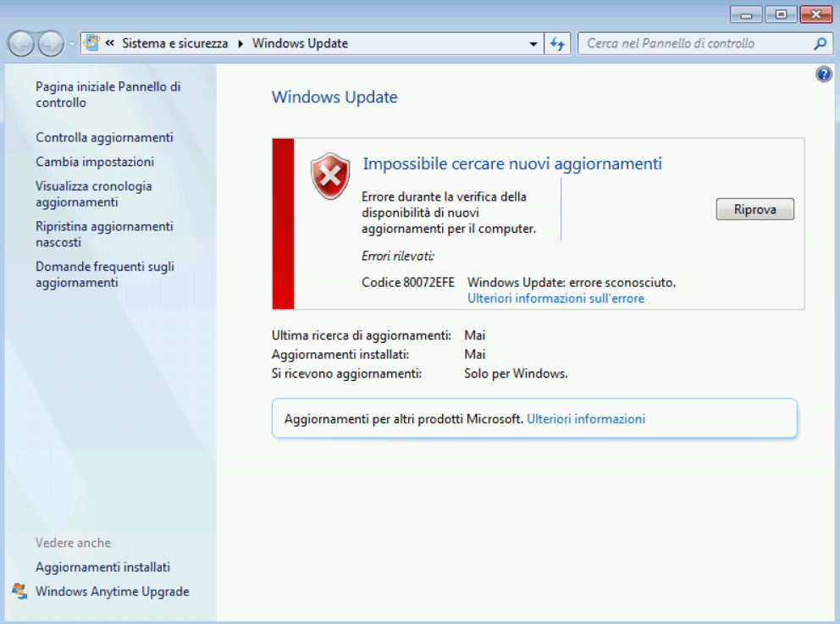The width and height of the screenshot is (840, 624).
Task: Click the Codice 80072EFE error text
Action: click(407, 282)
